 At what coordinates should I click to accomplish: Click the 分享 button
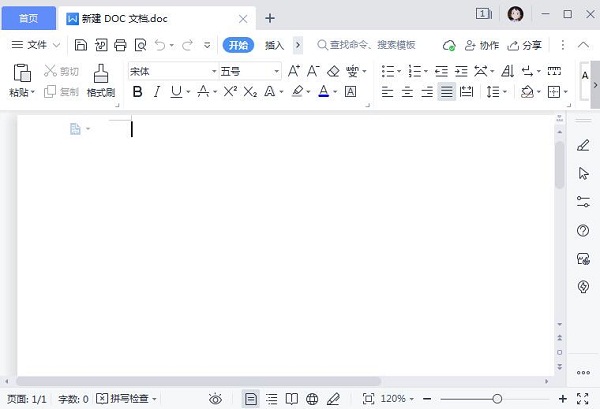point(524,46)
